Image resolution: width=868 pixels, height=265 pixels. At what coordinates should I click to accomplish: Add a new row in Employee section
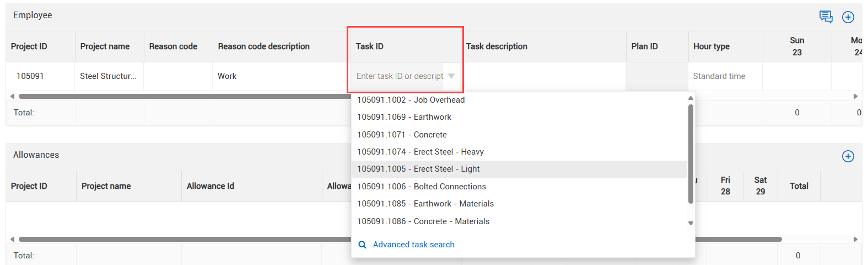click(x=848, y=17)
